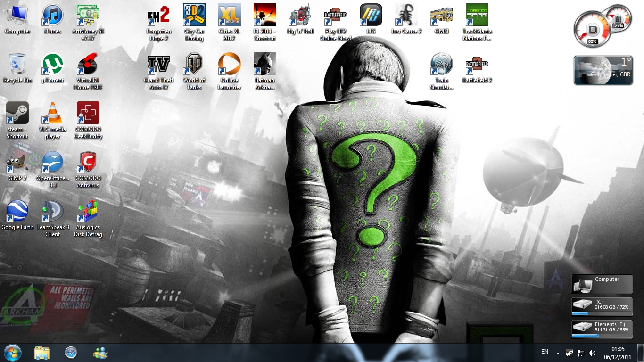Launch the iTunes shortcut

point(52,19)
